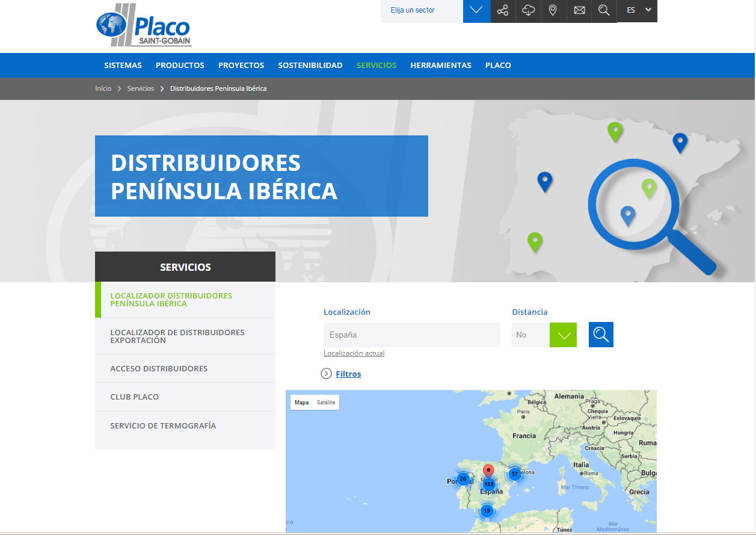
Task: Open Servicio de Termografía sidebar link
Action: click(185, 425)
